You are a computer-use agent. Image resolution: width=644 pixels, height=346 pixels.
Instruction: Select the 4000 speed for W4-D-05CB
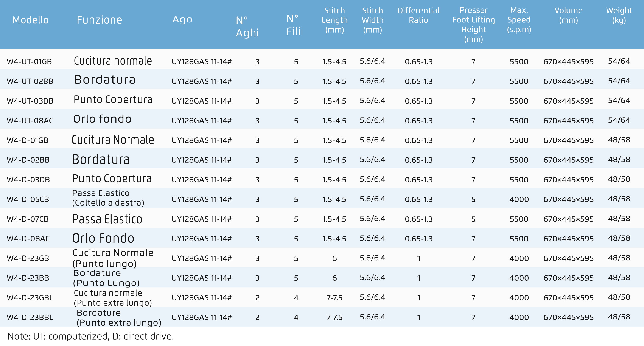click(519, 199)
